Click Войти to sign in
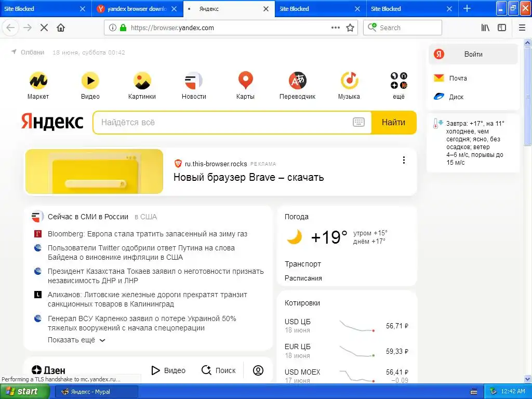Screen dimensions: 532x399 pos(473,54)
